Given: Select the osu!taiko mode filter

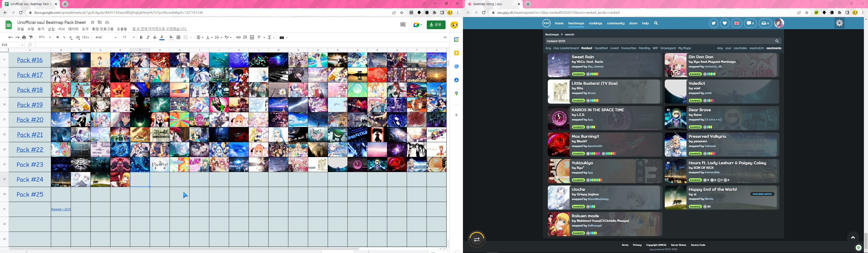Looking at the screenshot, I should [x=740, y=48].
